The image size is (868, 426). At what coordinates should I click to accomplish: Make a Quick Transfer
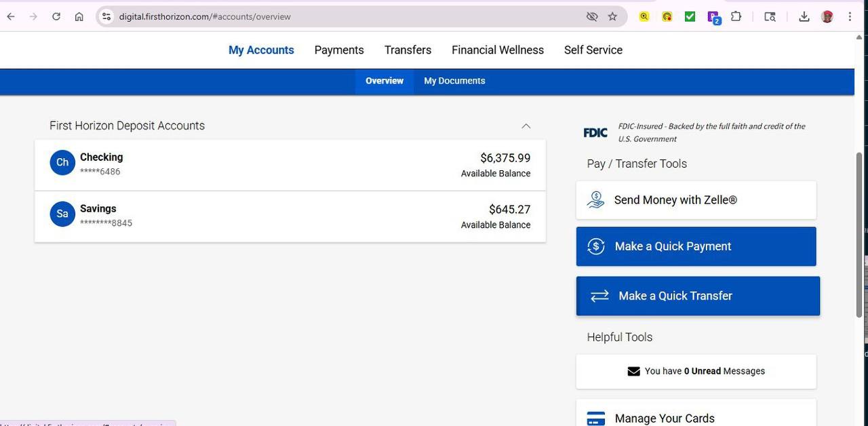coord(698,296)
